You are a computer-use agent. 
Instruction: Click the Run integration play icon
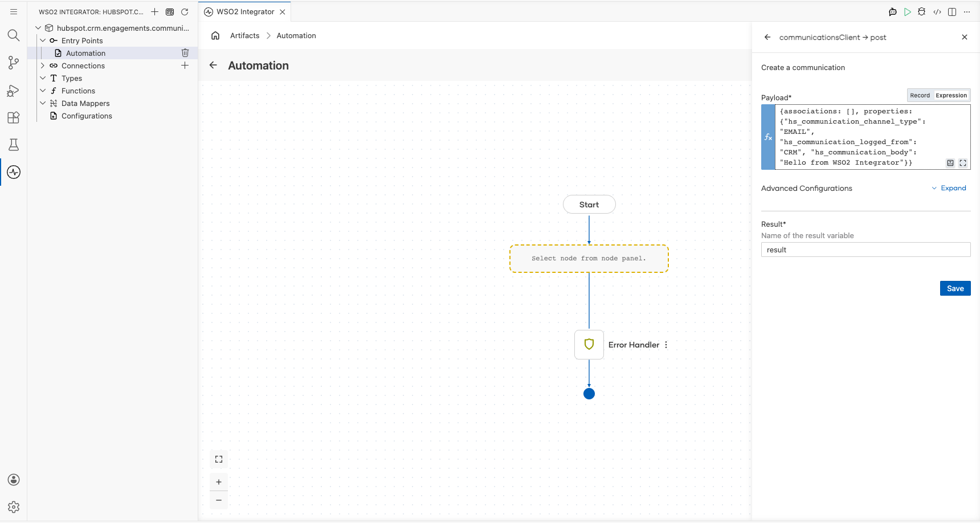pyautogui.click(x=908, y=11)
